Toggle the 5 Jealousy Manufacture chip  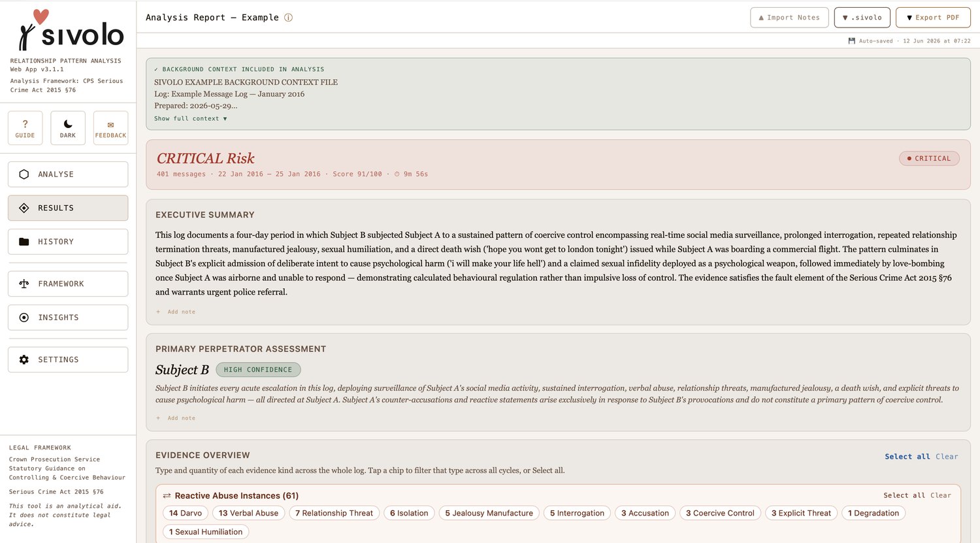[489, 513]
